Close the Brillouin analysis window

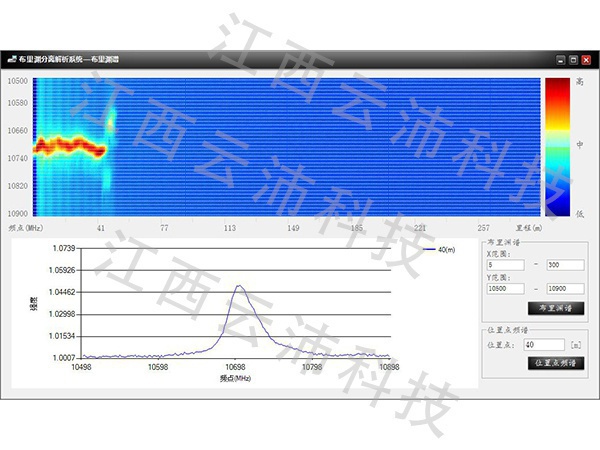[x=586, y=60]
